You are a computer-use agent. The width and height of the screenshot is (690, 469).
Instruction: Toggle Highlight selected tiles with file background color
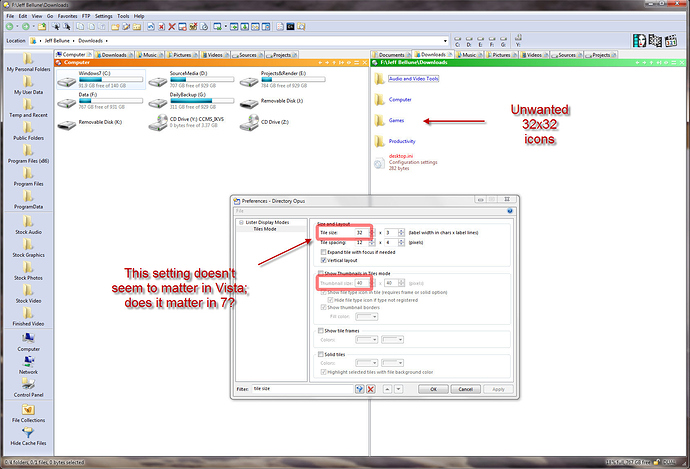click(323, 372)
